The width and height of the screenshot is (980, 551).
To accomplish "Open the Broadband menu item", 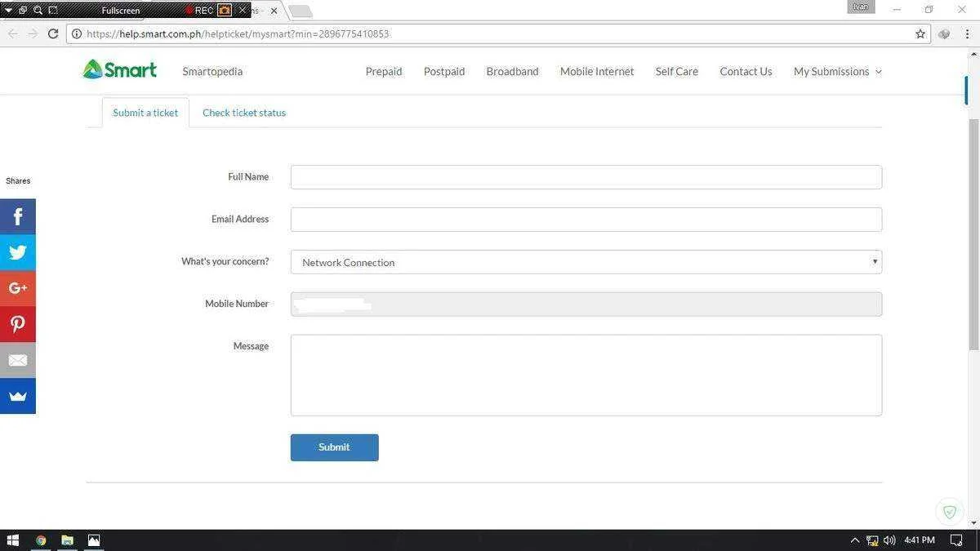I will [x=512, y=71].
